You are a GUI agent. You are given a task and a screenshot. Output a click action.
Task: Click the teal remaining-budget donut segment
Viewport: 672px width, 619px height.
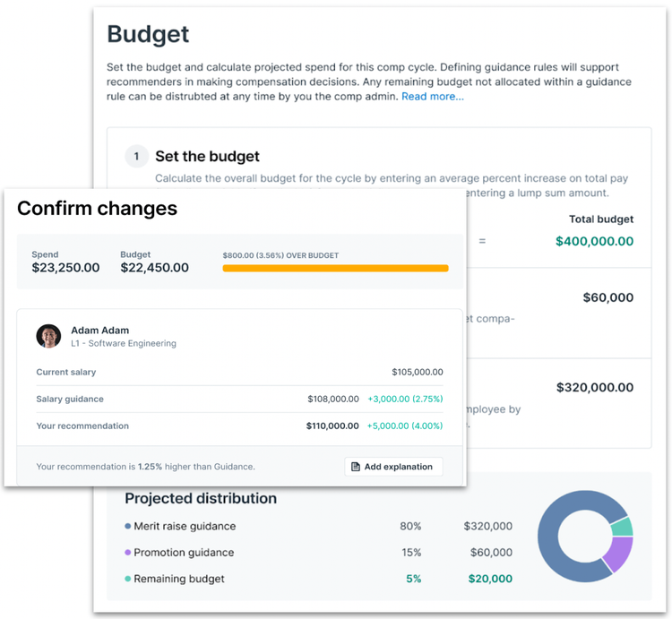pos(623,527)
